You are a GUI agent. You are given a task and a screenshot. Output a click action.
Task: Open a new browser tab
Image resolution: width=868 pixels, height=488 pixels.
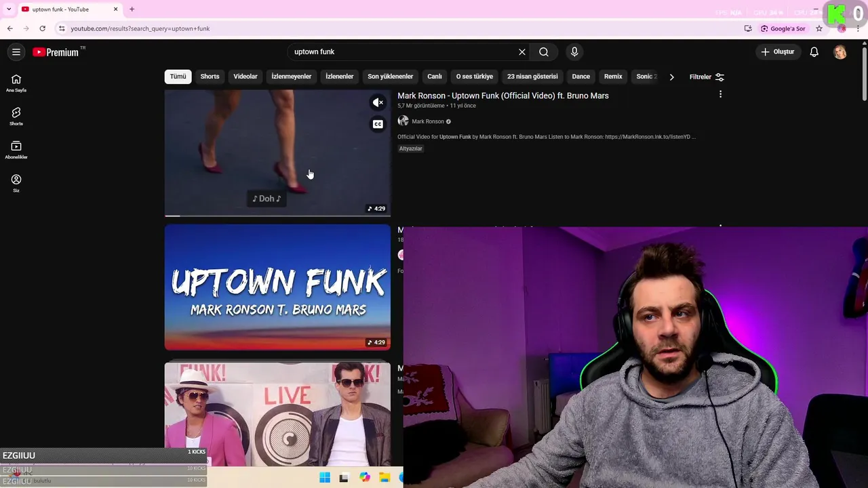pyautogui.click(x=132, y=9)
